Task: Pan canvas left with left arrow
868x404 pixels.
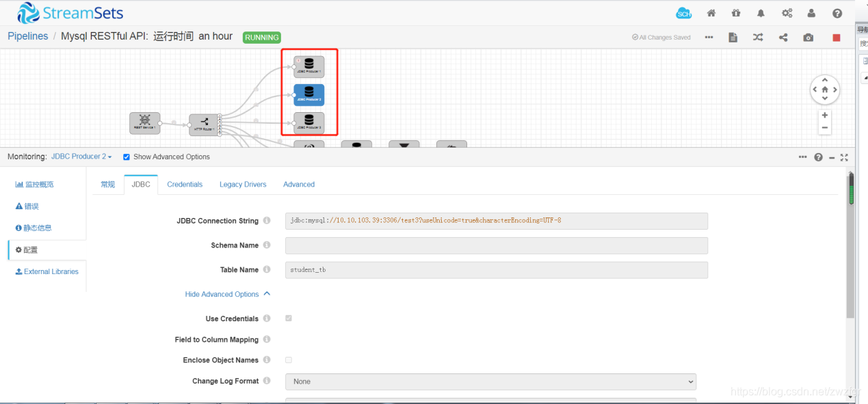Action: 815,90
